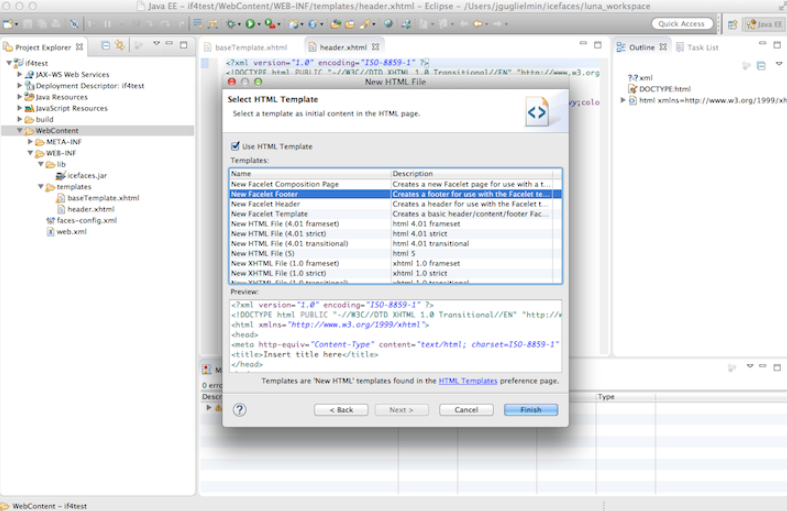Click the Quick Access search field
787x511 pixels.
pyautogui.click(x=681, y=23)
